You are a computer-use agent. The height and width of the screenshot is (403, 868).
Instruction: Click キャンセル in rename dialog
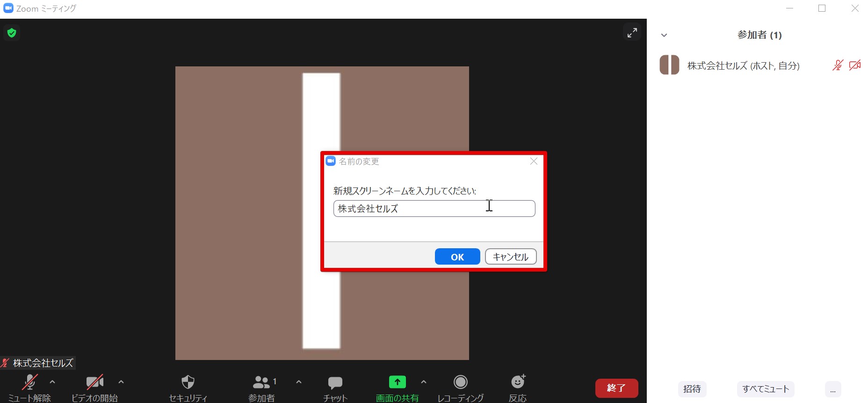(511, 257)
